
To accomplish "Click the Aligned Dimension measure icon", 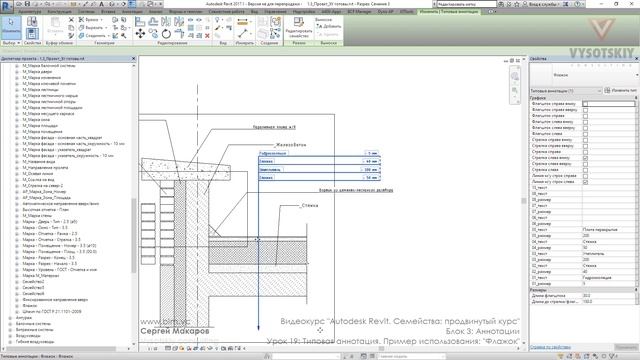I will tap(242, 22).
